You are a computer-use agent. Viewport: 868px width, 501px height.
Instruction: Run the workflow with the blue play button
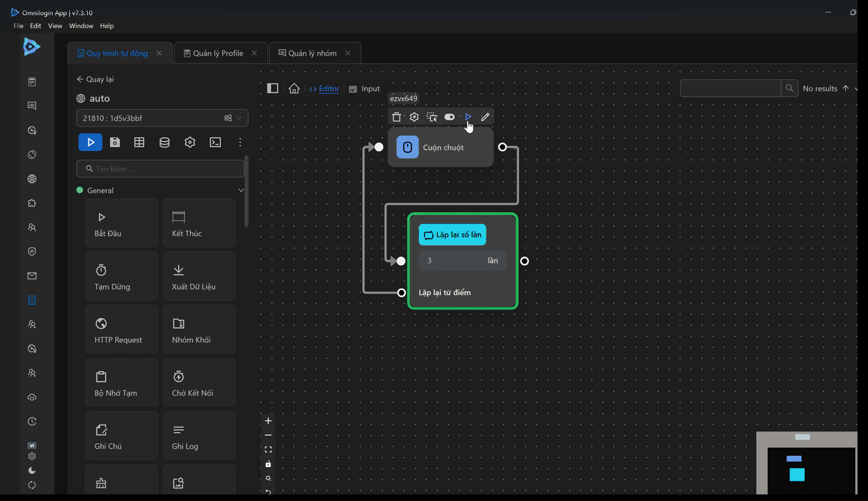[90, 142]
